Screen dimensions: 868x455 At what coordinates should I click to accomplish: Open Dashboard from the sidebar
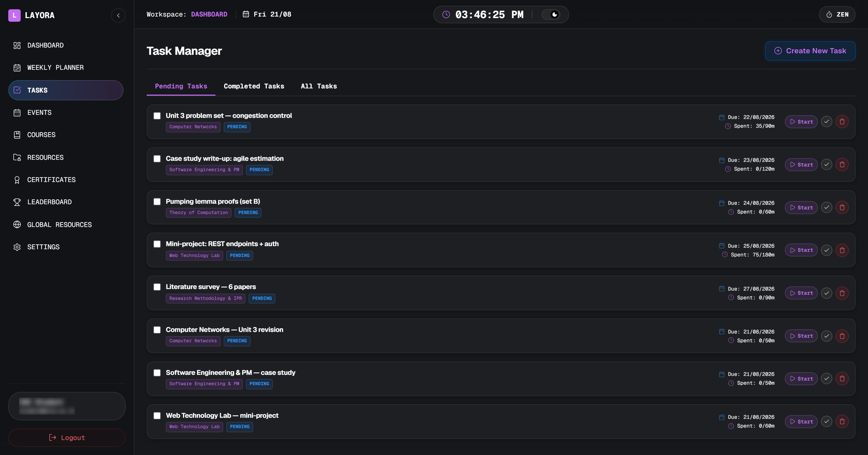pos(66,45)
